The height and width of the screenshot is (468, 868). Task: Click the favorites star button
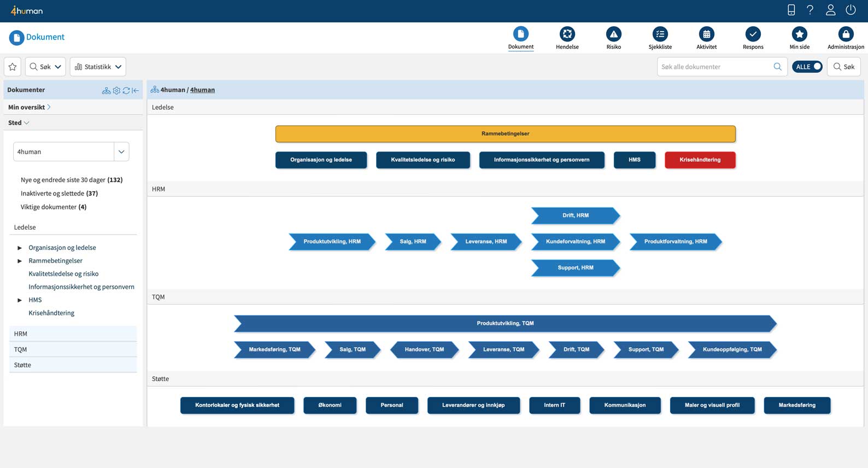(13, 67)
